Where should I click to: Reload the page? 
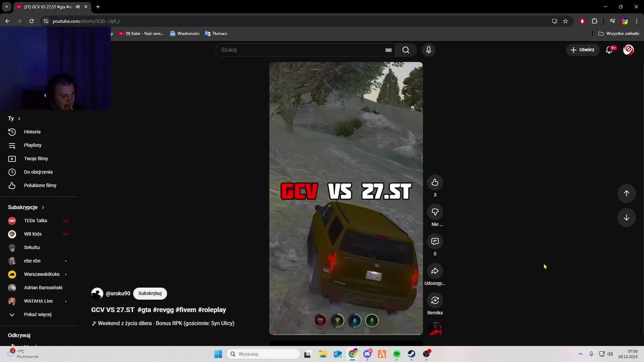[31, 21]
